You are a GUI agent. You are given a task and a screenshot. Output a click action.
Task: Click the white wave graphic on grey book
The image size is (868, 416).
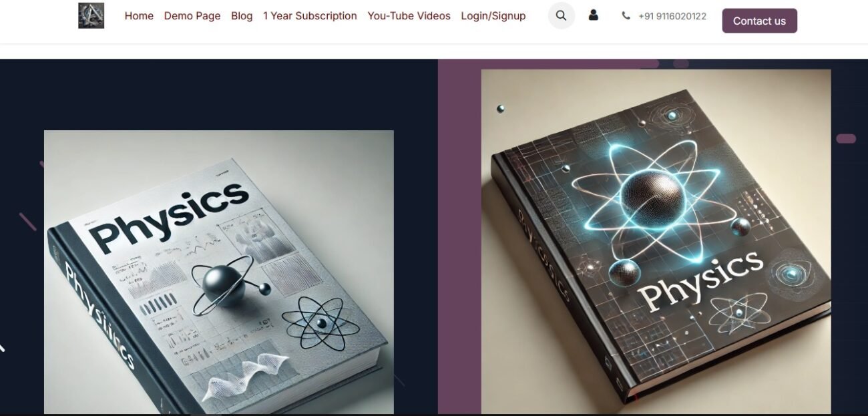(248, 378)
